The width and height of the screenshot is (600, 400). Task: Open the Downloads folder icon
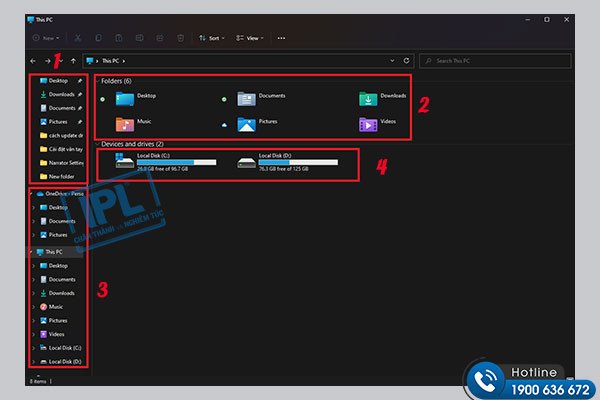pyautogui.click(x=368, y=99)
